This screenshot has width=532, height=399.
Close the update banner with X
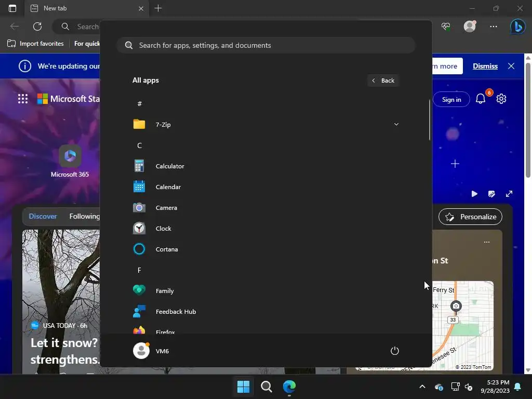511,66
